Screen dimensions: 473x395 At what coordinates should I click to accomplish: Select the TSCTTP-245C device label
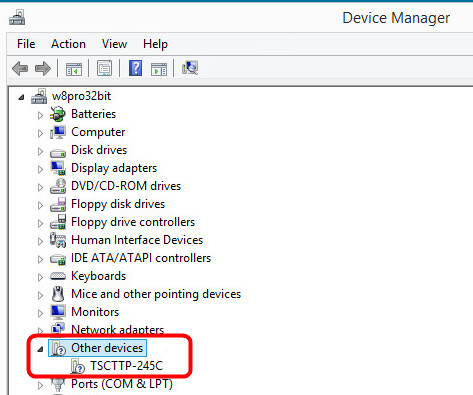126,366
